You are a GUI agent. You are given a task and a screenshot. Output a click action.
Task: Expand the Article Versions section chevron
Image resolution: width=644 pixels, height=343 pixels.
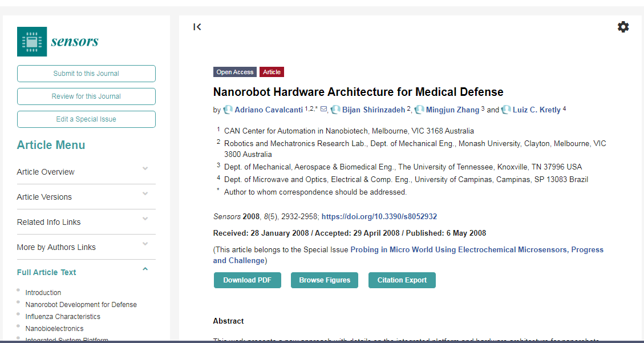(145, 193)
